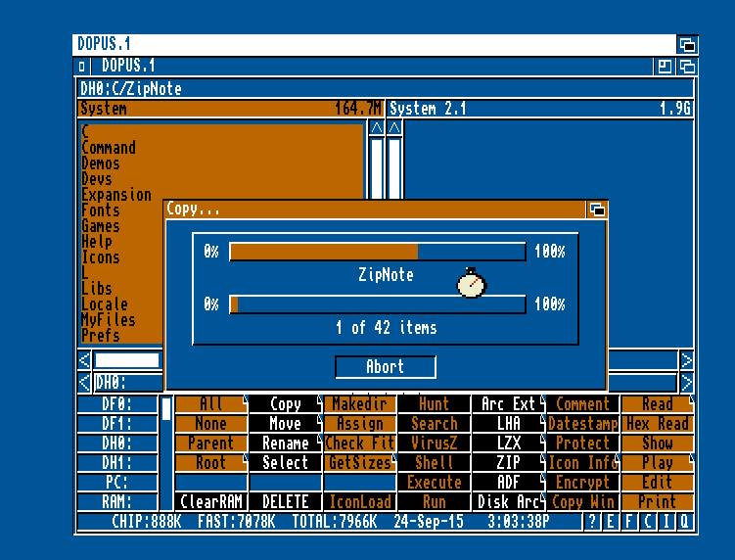Click the Select command button
Viewport: 735px width, 560px height.
[x=286, y=463]
